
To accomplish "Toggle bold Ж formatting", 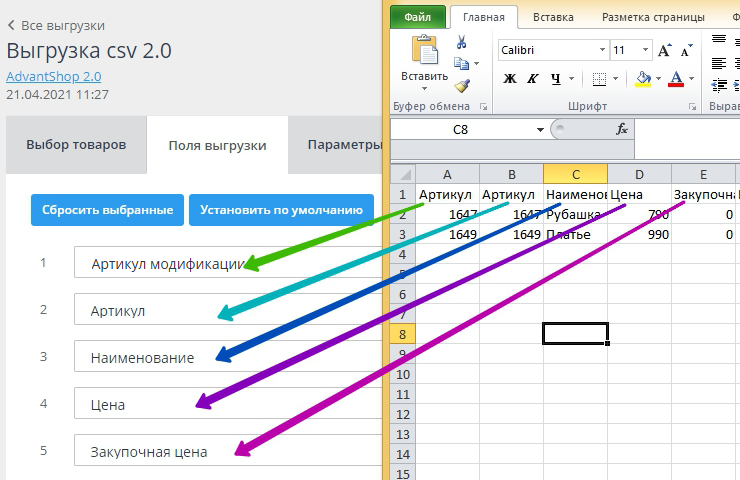I will 509,78.
